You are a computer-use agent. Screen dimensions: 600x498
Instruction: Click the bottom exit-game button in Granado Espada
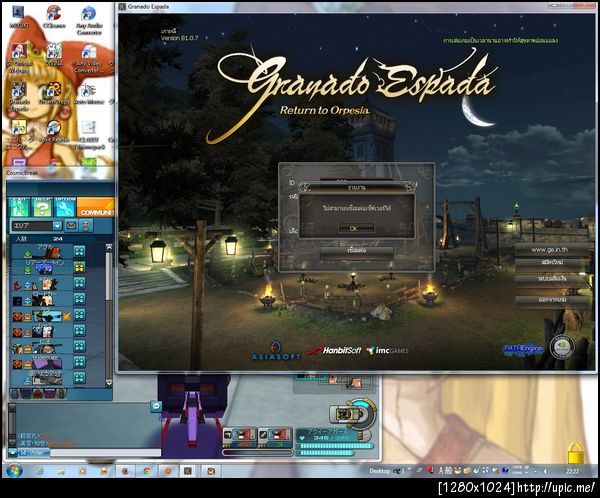551,300
